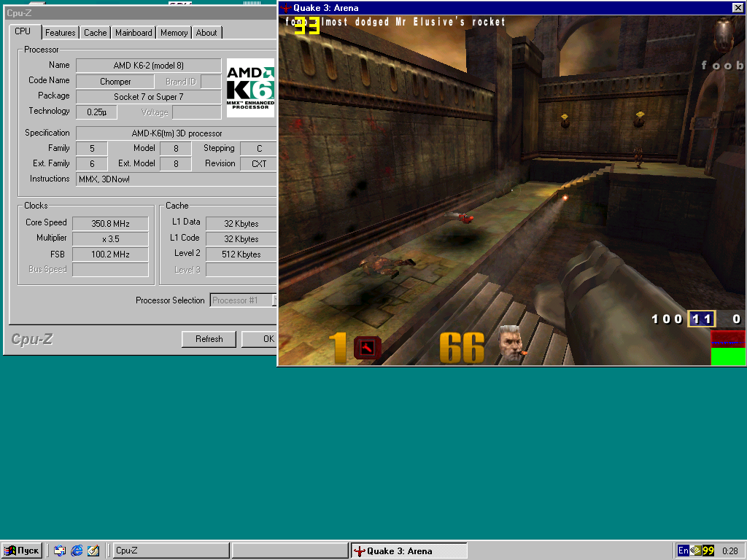This screenshot has width=747, height=560.
Task: Click the highlighted score 11 in Quake
Action: 701,319
